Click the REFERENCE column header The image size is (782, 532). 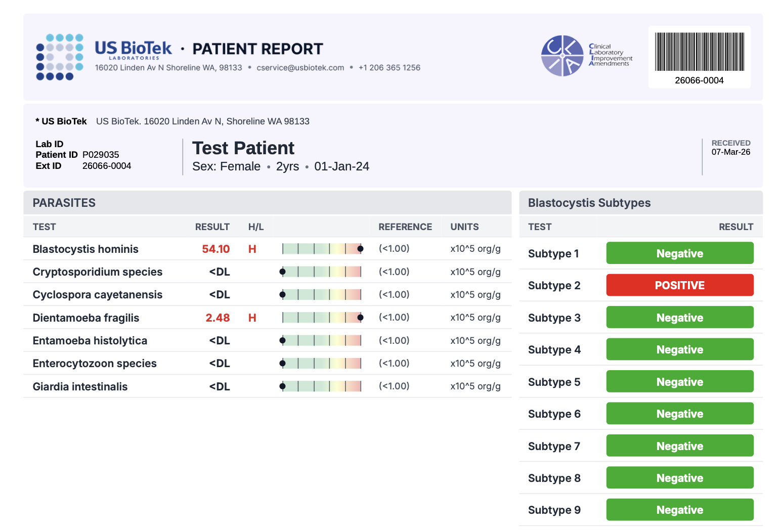pos(405,227)
